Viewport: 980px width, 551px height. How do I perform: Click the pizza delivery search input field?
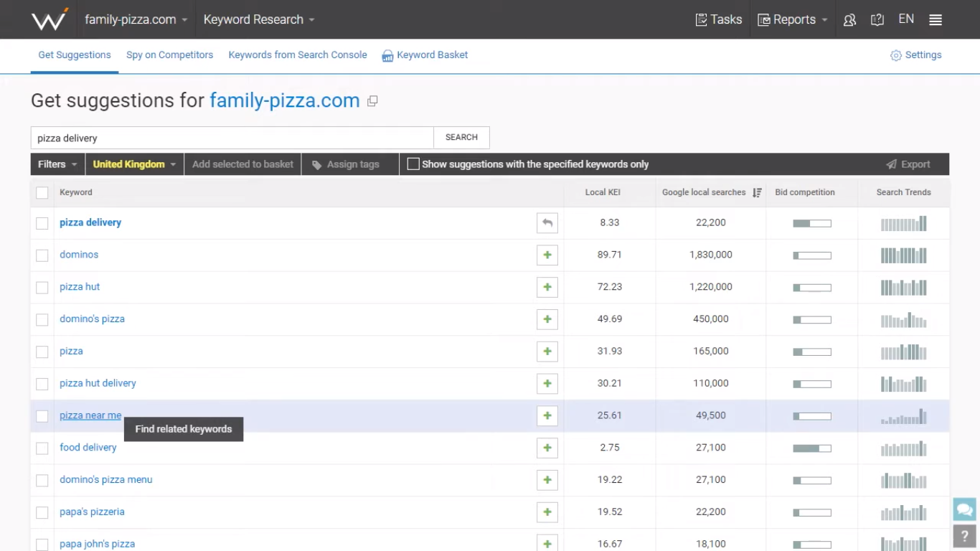pos(232,138)
